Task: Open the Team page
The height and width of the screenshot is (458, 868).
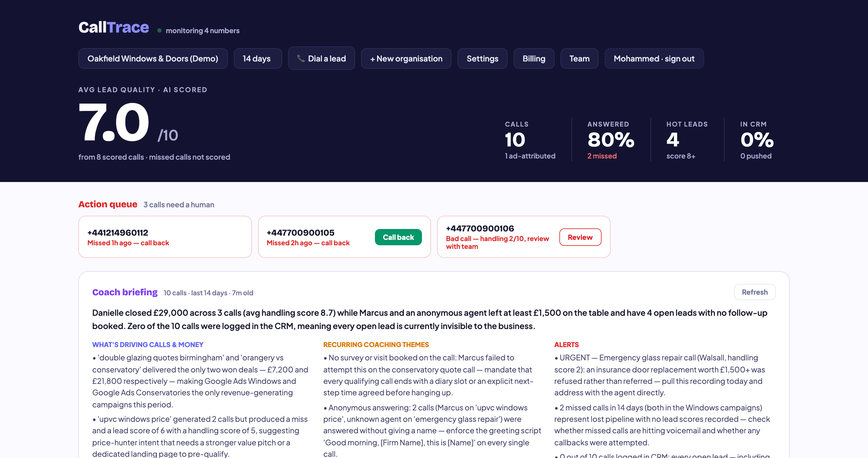Action: pyautogui.click(x=579, y=58)
